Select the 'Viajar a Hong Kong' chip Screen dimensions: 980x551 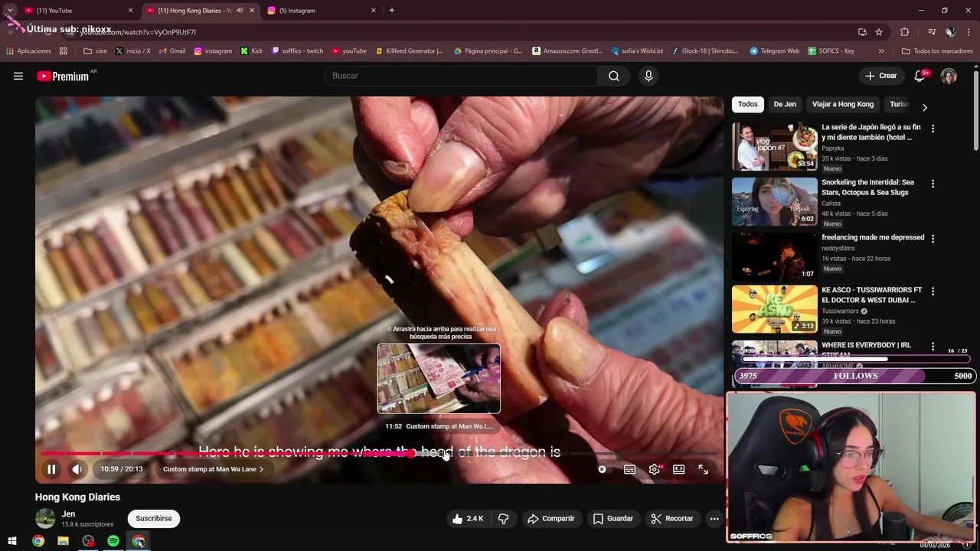point(843,104)
